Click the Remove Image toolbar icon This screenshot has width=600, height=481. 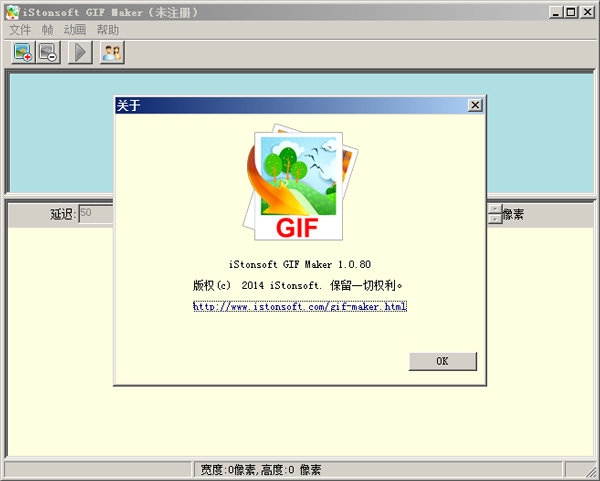tap(48, 52)
